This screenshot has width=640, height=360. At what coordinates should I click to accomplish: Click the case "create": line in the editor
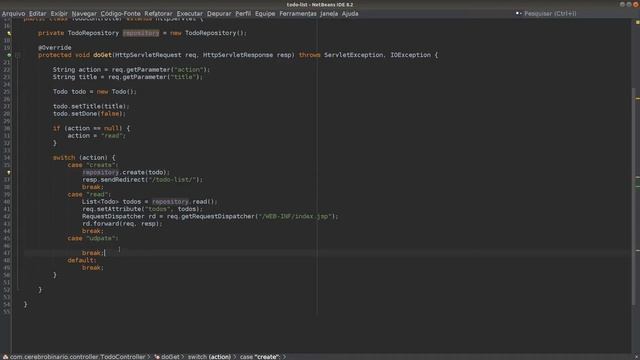(x=93, y=165)
